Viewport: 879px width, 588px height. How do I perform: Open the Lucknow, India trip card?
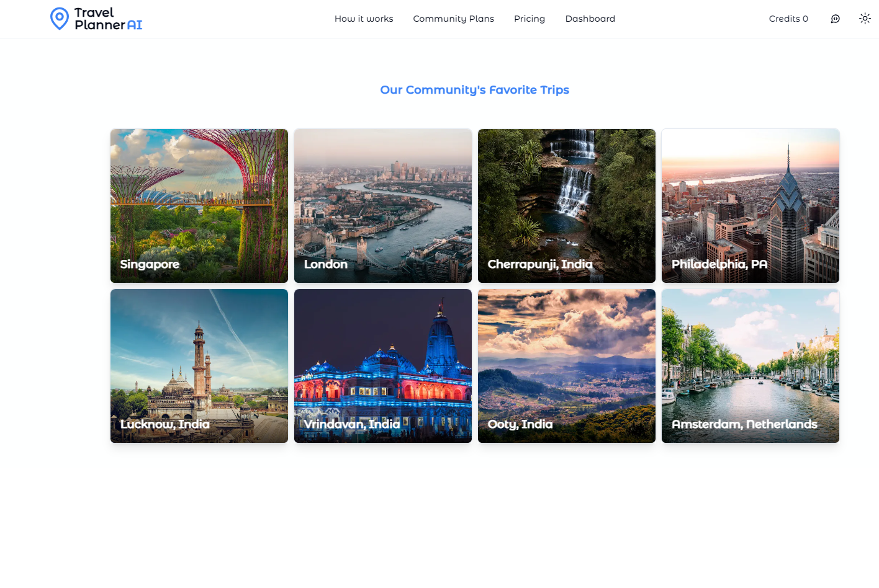coord(199,366)
